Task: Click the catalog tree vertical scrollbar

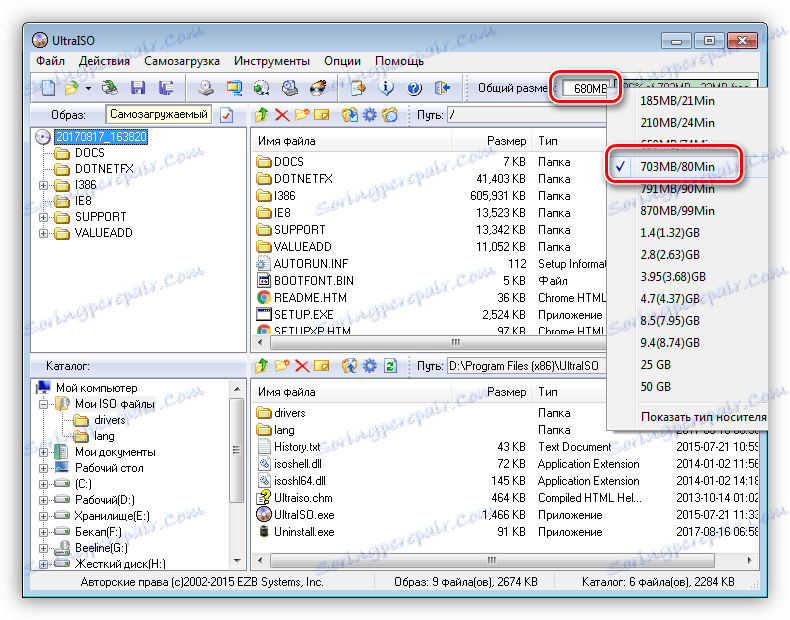Action: tap(237, 476)
